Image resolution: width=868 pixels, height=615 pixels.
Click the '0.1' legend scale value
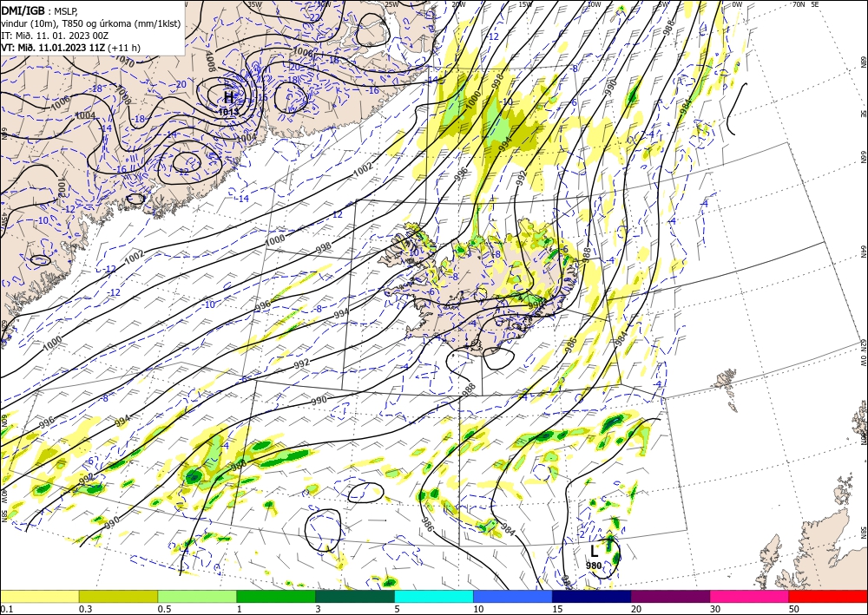point(6,609)
